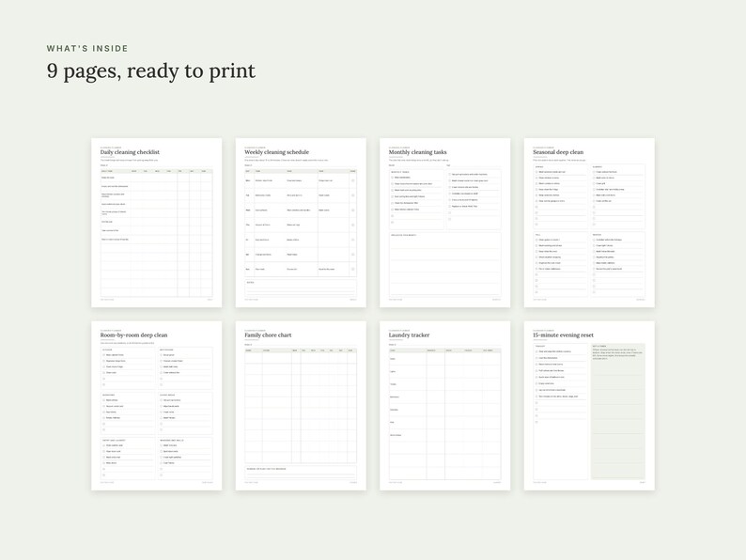The width and height of the screenshot is (746, 560).
Task: Open the Monthly cleaning tasks page thumbnail
Action: [x=444, y=223]
